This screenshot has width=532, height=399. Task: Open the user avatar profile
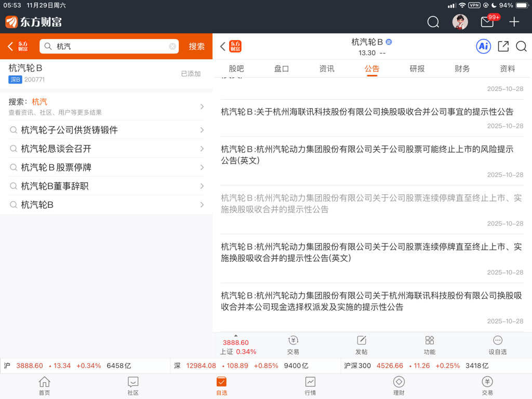(460, 22)
